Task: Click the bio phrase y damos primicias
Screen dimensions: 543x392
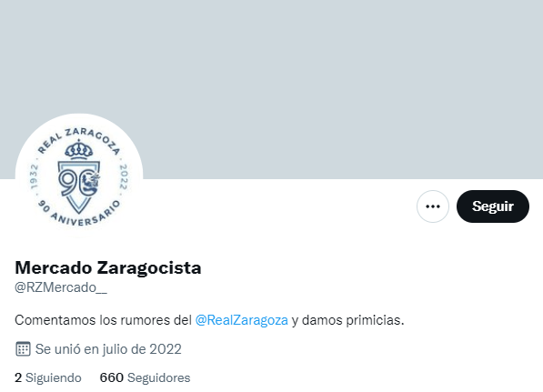Action: pos(347,320)
